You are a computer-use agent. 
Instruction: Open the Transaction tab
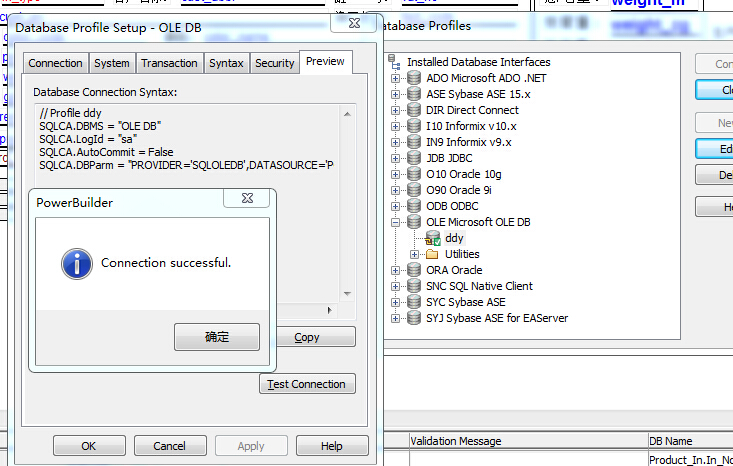pyautogui.click(x=169, y=63)
